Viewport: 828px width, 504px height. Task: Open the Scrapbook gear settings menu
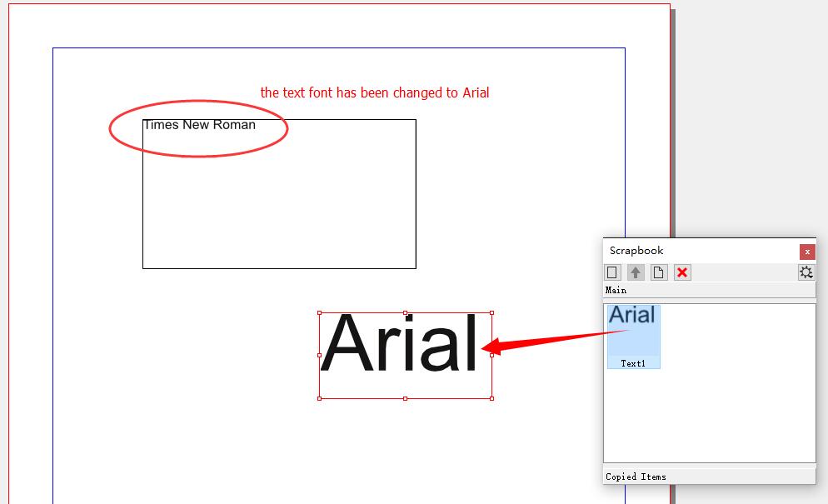click(x=806, y=272)
